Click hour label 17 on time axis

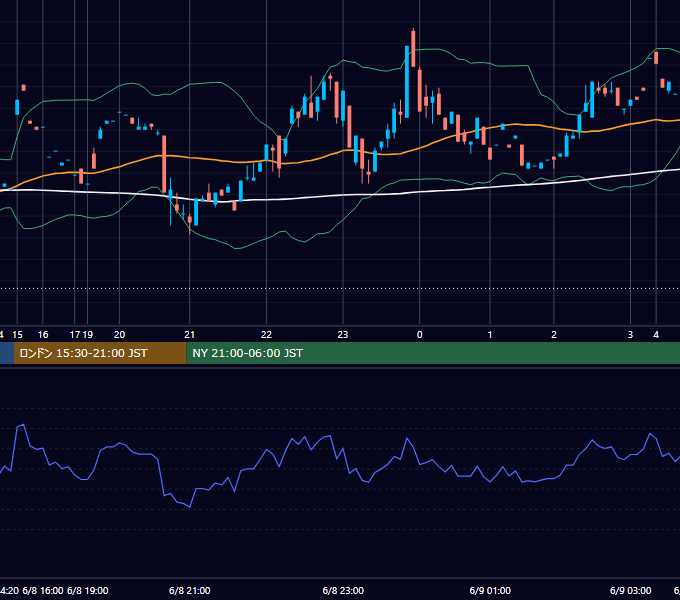(75, 335)
